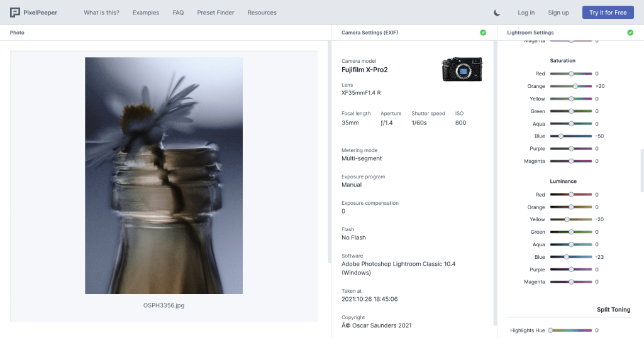Image resolution: width=644 pixels, height=338 pixels.
Task: Click the Sign up link
Action: (x=558, y=13)
